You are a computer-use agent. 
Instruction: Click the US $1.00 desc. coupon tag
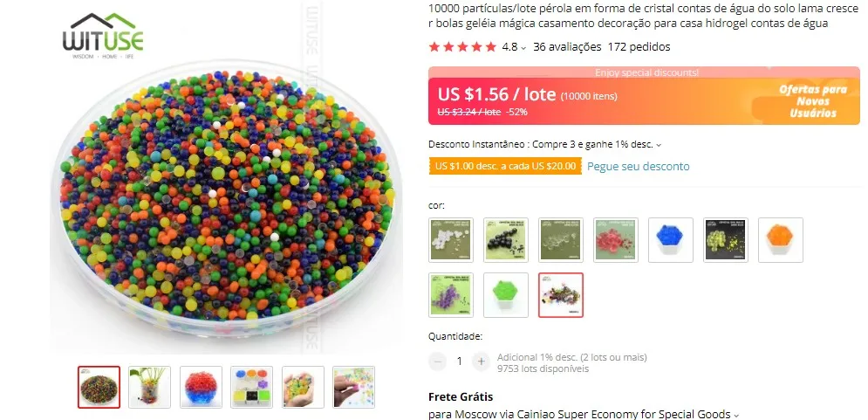505,166
